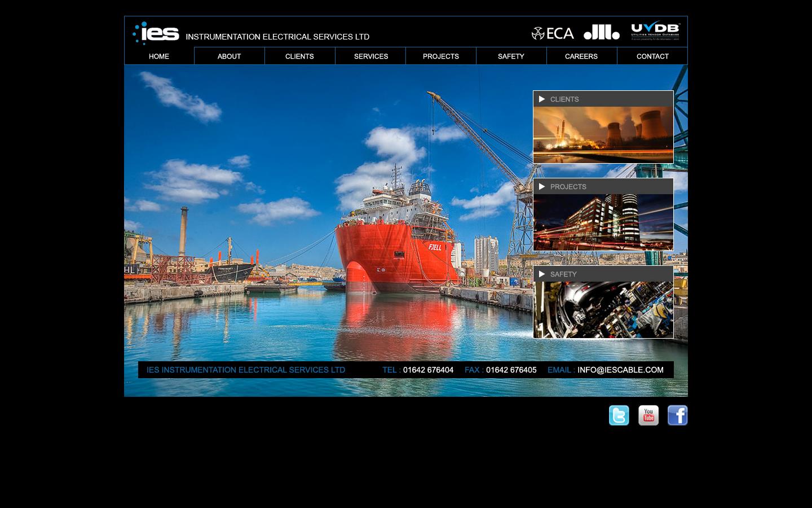This screenshot has height=508, width=812.
Task: Click the power station thumbnail under CLIENTS
Action: pyautogui.click(x=603, y=134)
